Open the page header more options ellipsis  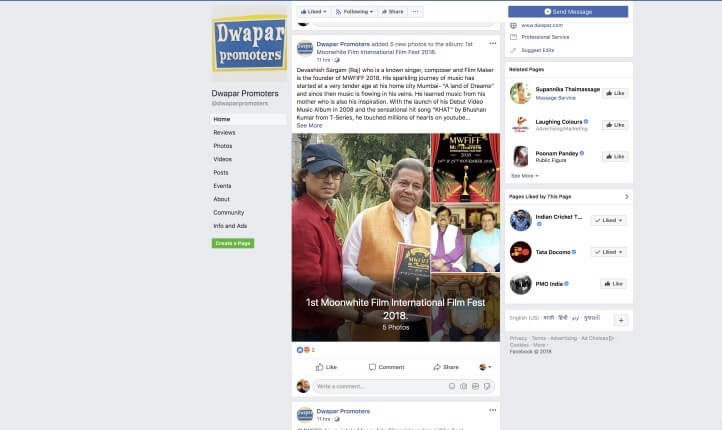[x=415, y=12]
